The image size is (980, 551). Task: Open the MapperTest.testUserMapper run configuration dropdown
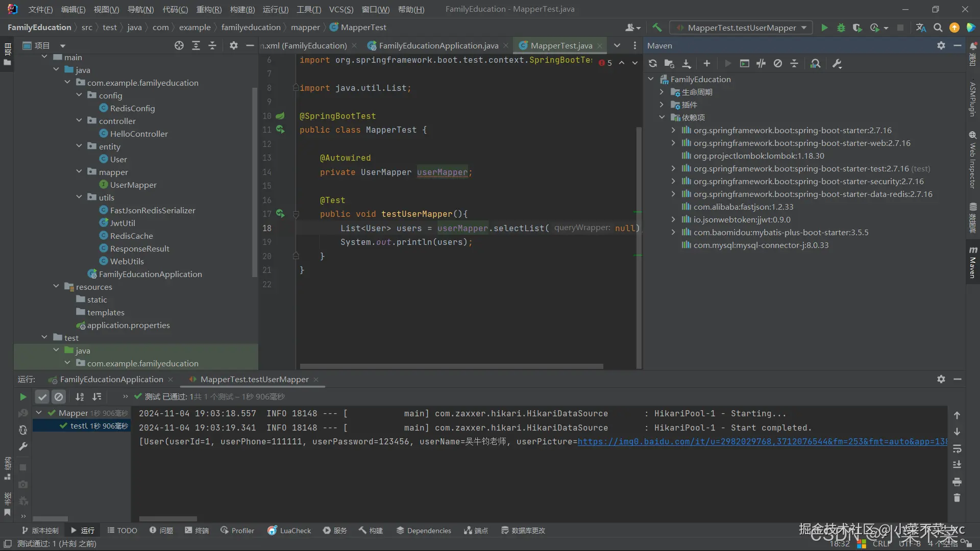pos(742,28)
